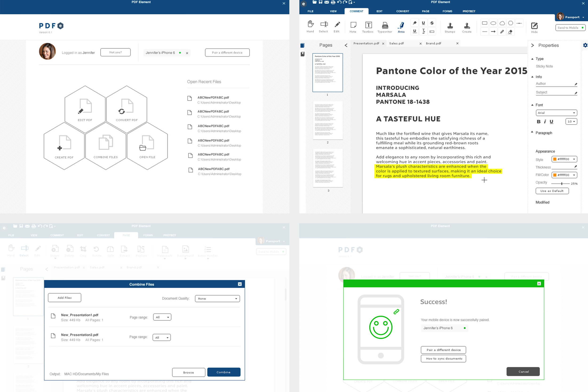Click the Create stamp tool
Screen dimensions: 588x392
pos(467,28)
